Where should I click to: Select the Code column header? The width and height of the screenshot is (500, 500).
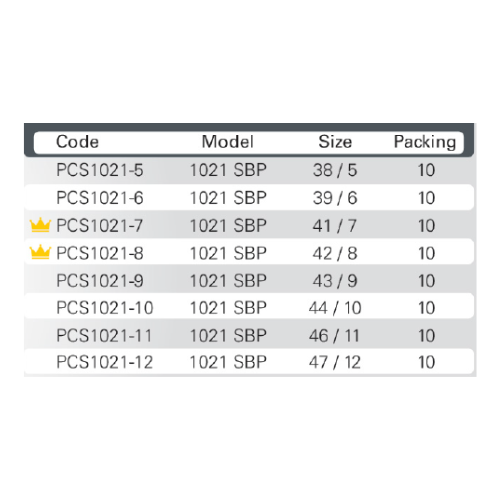tap(77, 142)
